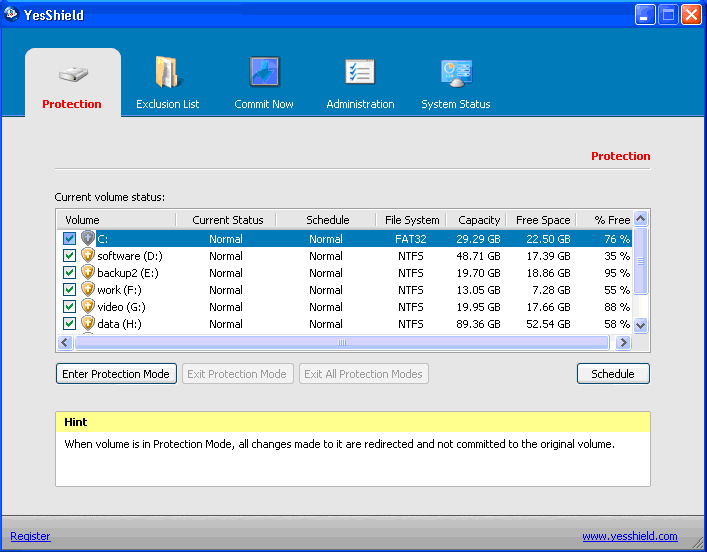Sort by the Schedule column header
Image resolution: width=707 pixels, height=552 pixels.
[x=326, y=220]
